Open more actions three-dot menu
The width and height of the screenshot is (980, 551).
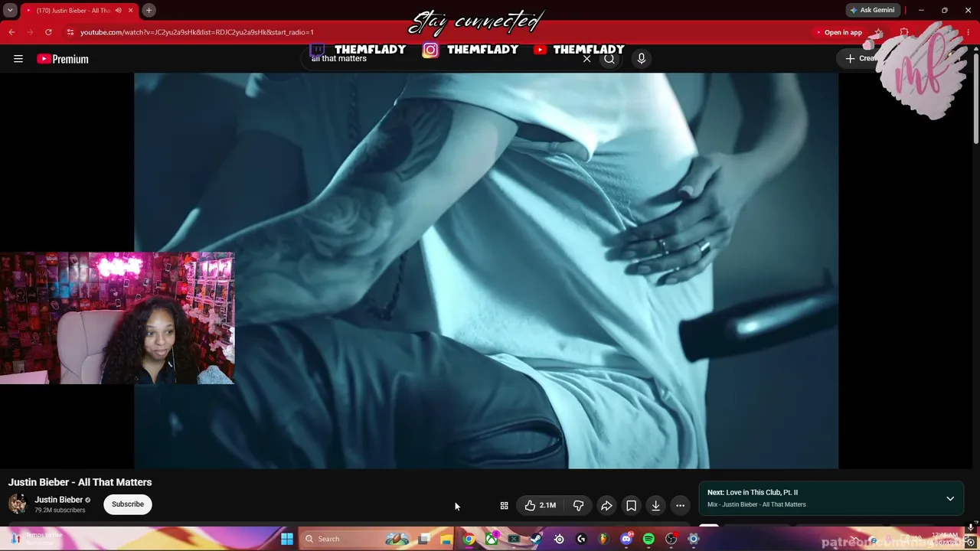tap(680, 505)
